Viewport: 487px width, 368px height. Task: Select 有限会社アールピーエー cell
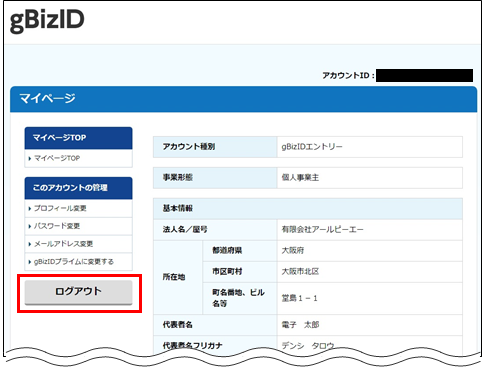[370, 229]
